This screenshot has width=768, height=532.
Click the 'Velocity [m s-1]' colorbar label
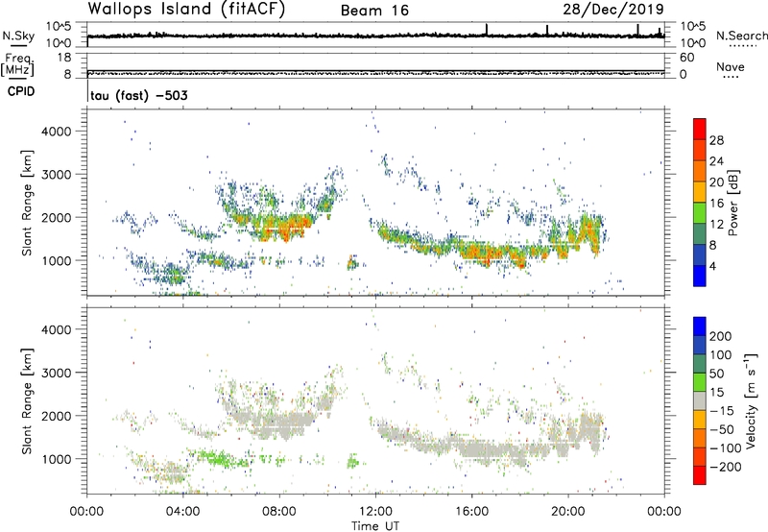(751, 400)
